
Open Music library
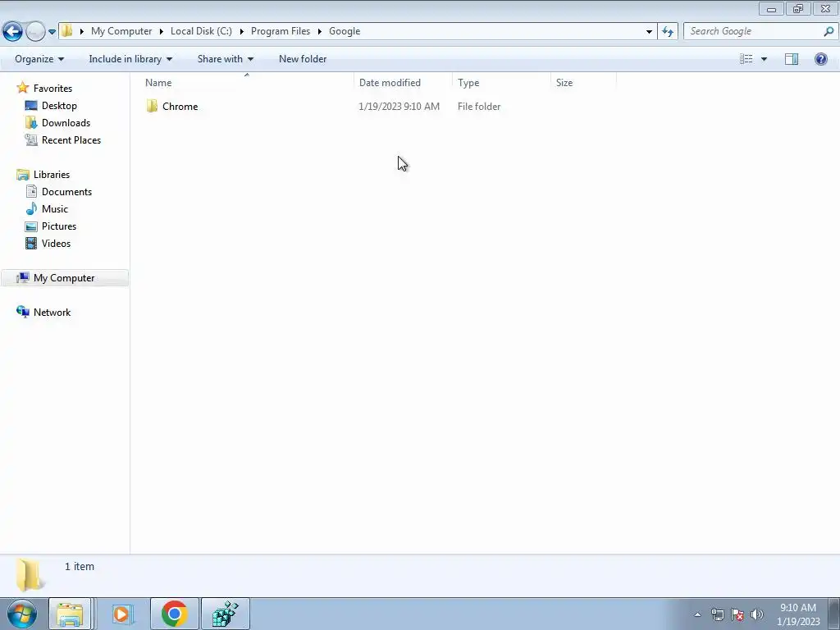click(55, 208)
